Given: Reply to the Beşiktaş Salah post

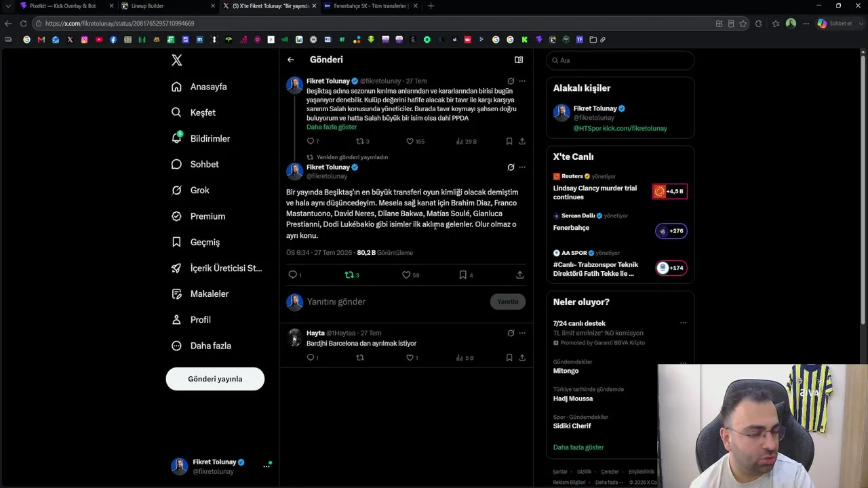Looking at the screenshot, I should [311, 141].
